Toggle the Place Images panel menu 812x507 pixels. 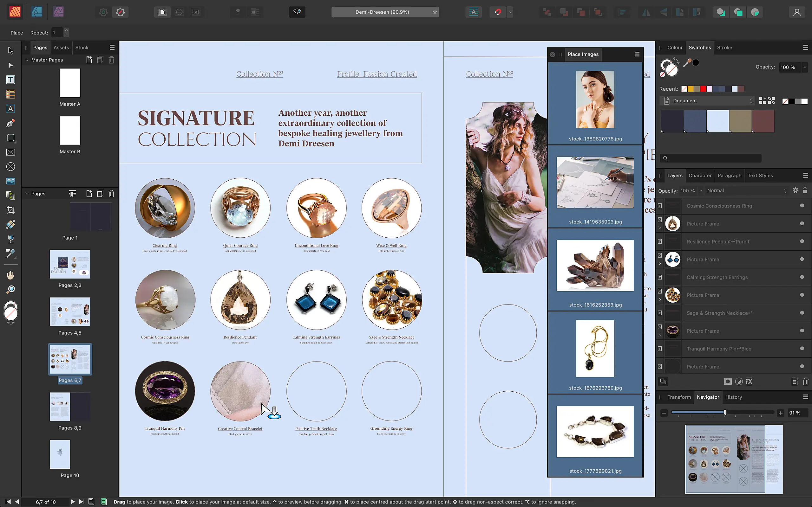pyautogui.click(x=637, y=54)
